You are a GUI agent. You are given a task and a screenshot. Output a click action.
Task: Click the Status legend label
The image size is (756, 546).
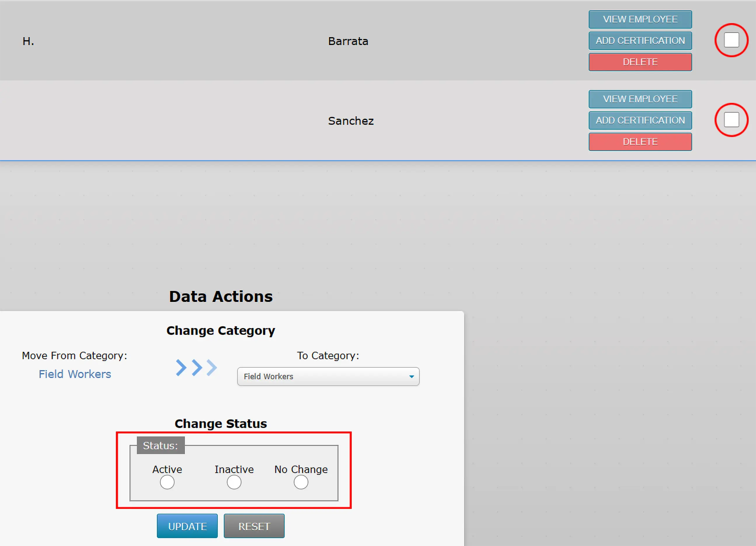point(161,446)
